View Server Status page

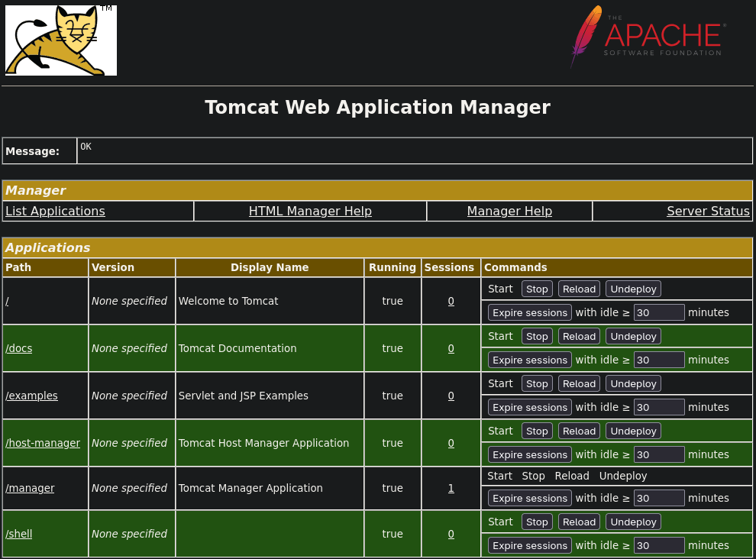click(708, 212)
